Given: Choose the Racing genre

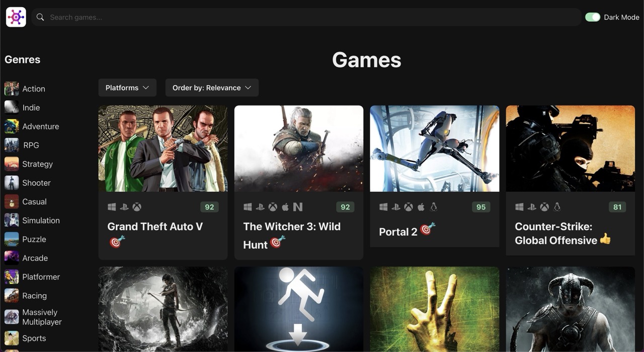Looking at the screenshot, I should (x=35, y=296).
